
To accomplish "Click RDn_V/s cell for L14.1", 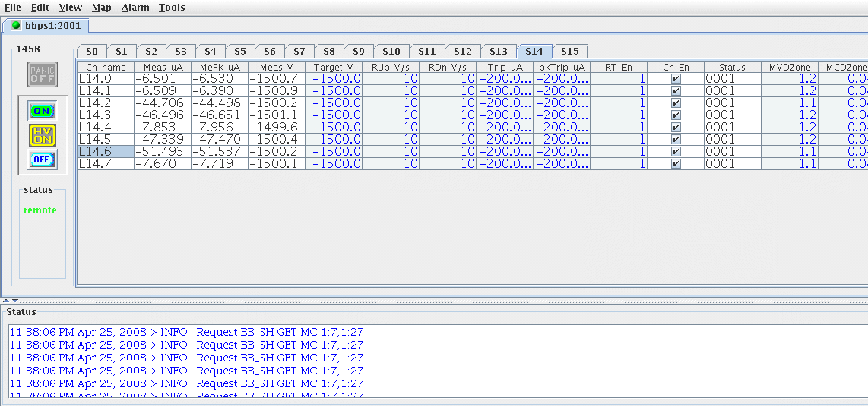I will pos(448,91).
